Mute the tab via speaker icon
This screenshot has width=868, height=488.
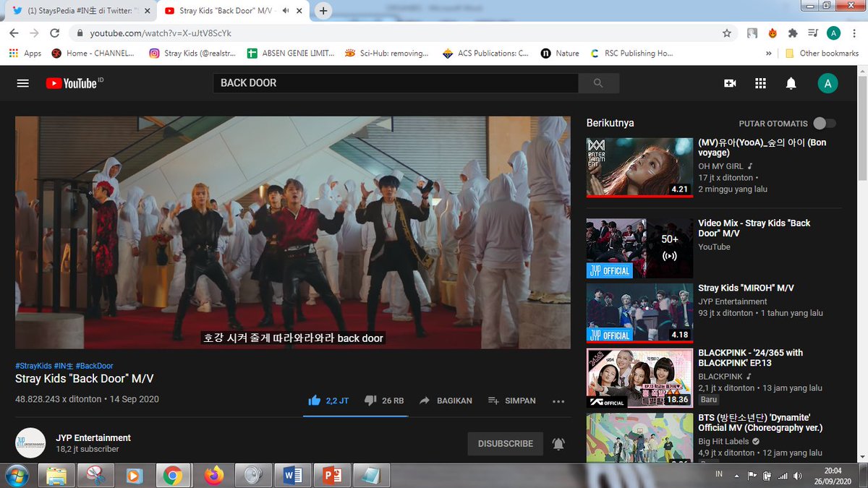pyautogui.click(x=285, y=11)
